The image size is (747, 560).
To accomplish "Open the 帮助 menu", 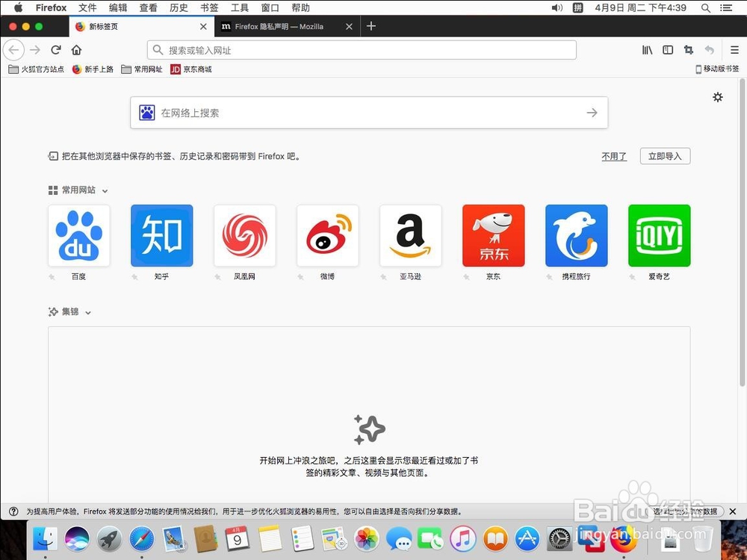I will (300, 7).
